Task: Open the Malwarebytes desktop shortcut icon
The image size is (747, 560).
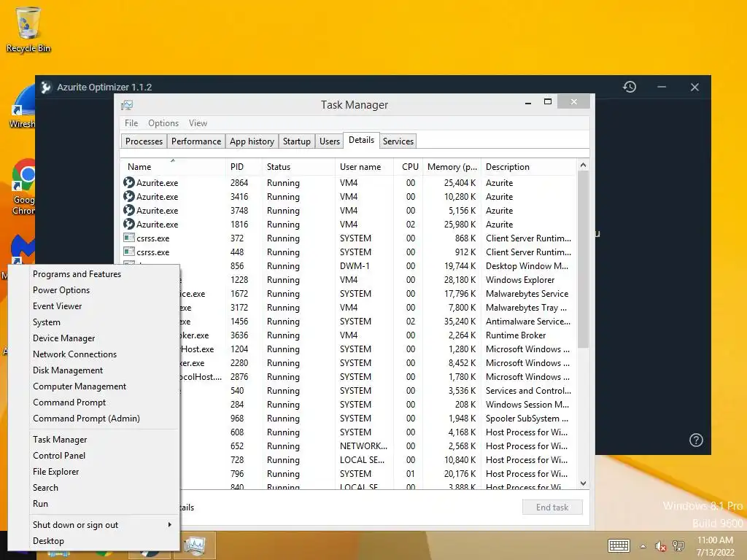Action: [x=23, y=249]
